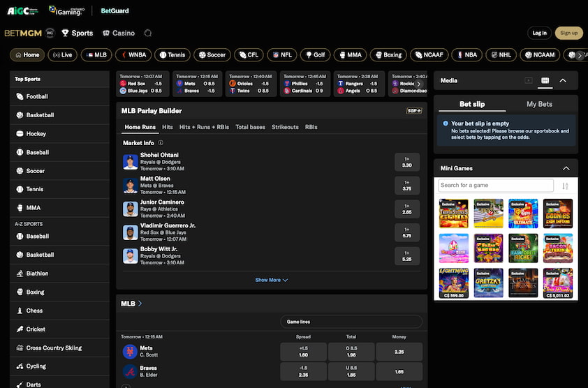Collapse the Media panel

tap(563, 80)
